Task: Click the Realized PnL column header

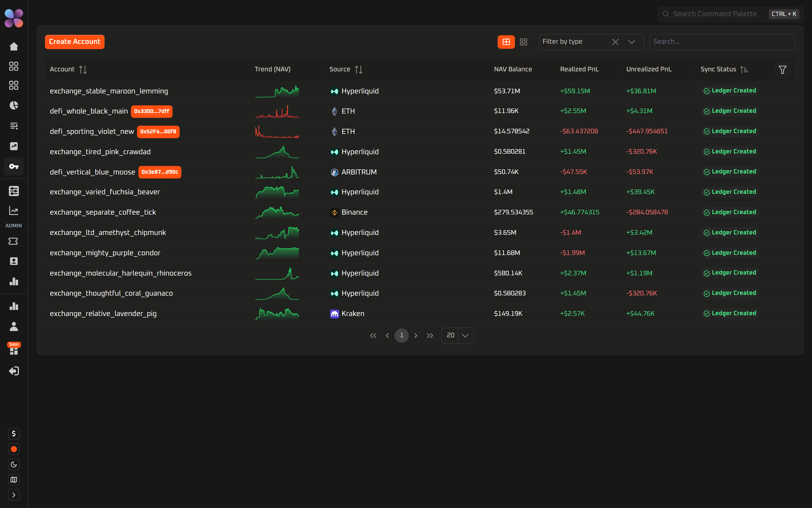Action: point(580,69)
